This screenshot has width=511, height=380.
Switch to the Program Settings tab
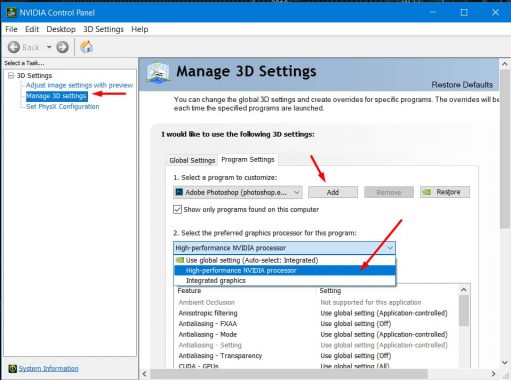click(248, 160)
